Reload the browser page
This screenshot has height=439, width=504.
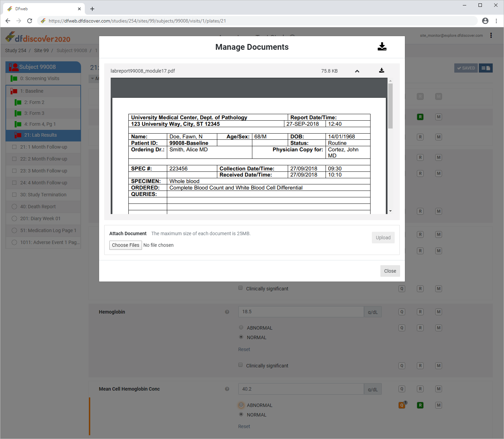click(x=30, y=21)
